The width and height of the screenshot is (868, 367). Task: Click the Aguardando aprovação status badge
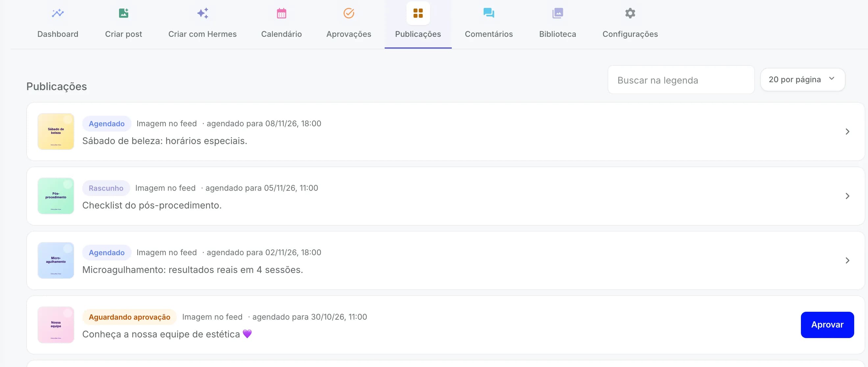coord(130,317)
